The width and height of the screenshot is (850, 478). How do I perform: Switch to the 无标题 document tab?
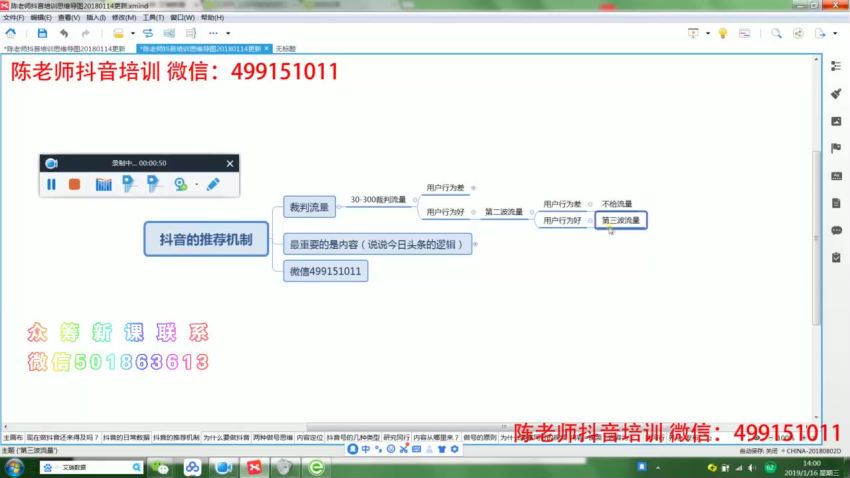point(286,49)
